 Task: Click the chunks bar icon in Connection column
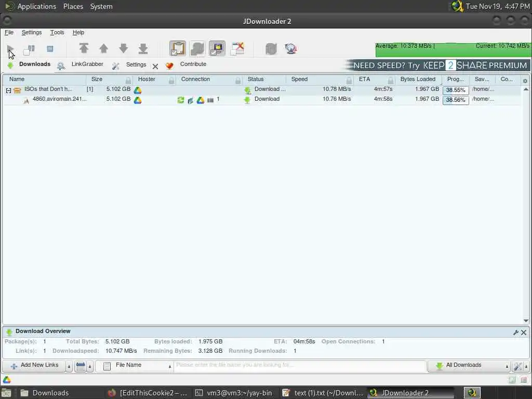coord(210,100)
